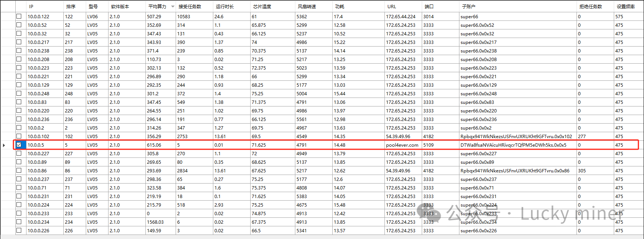Uncheck the selected 10.0.0.5 row checkbox

tap(19, 145)
